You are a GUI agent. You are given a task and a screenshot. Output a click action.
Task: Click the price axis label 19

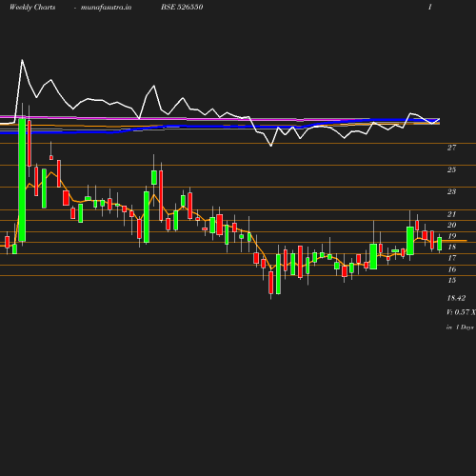(451, 236)
